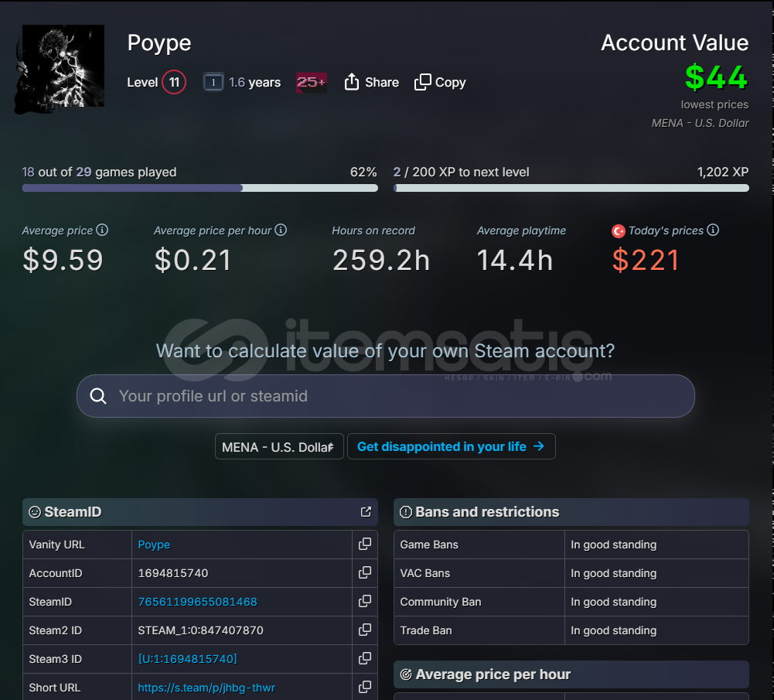This screenshot has height=700, width=774.
Task: Click the AccountID value 1694815740
Action: 173,573
